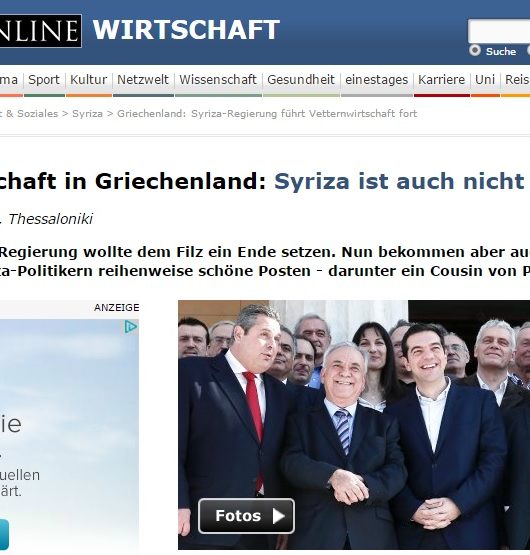Viewport: 530px width, 555px height.
Task: Go to the Karriere tab
Action: (441, 80)
